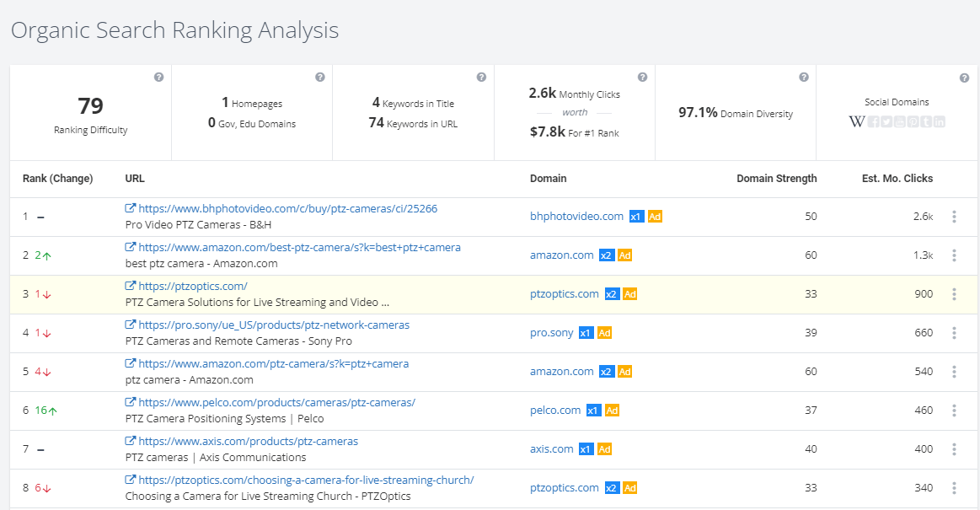Image resolution: width=980 pixels, height=510 pixels.
Task: Click the Ad badge next to pro.sony
Action: [604, 332]
